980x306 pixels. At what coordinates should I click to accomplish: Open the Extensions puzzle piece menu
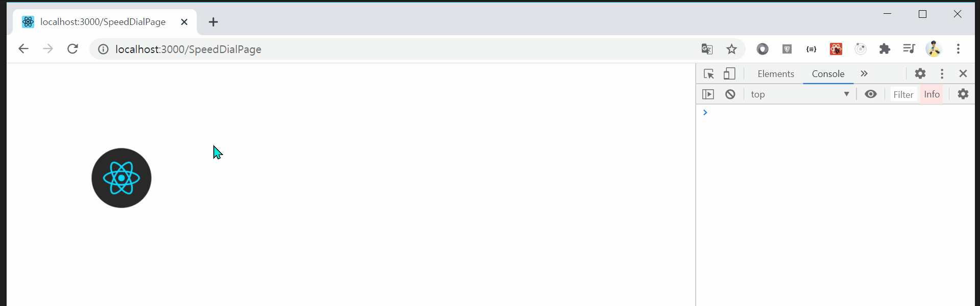pos(885,49)
